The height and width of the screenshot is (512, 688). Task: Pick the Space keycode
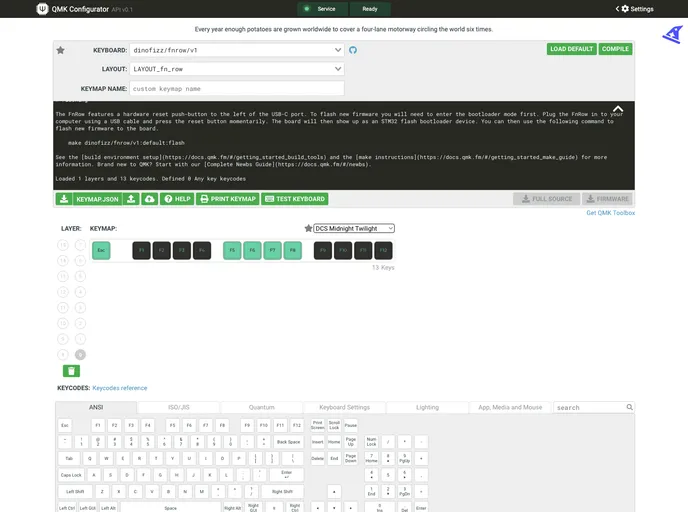tap(171, 508)
